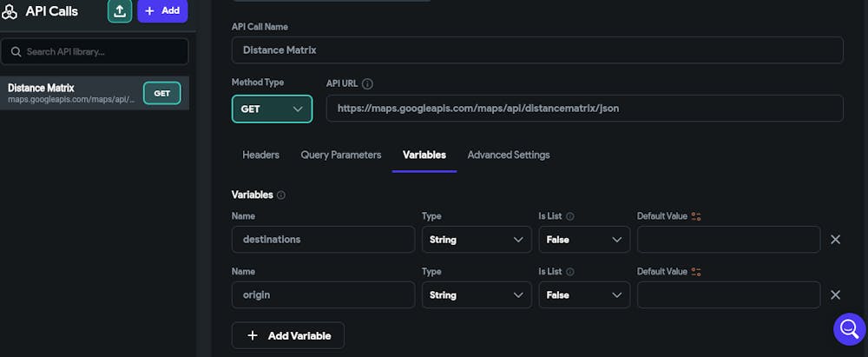Click the variable-binding icon beside destinations Default Value
The image size is (868, 357).
point(696,216)
